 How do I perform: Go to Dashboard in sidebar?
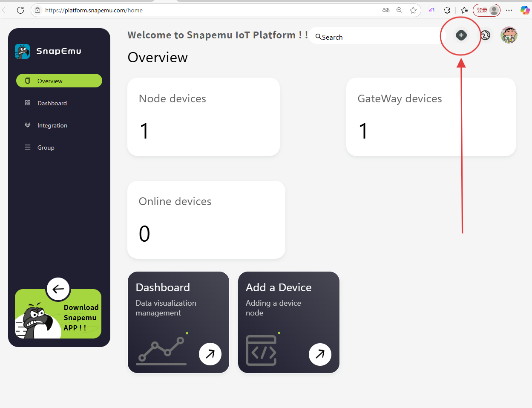click(52, 103)
